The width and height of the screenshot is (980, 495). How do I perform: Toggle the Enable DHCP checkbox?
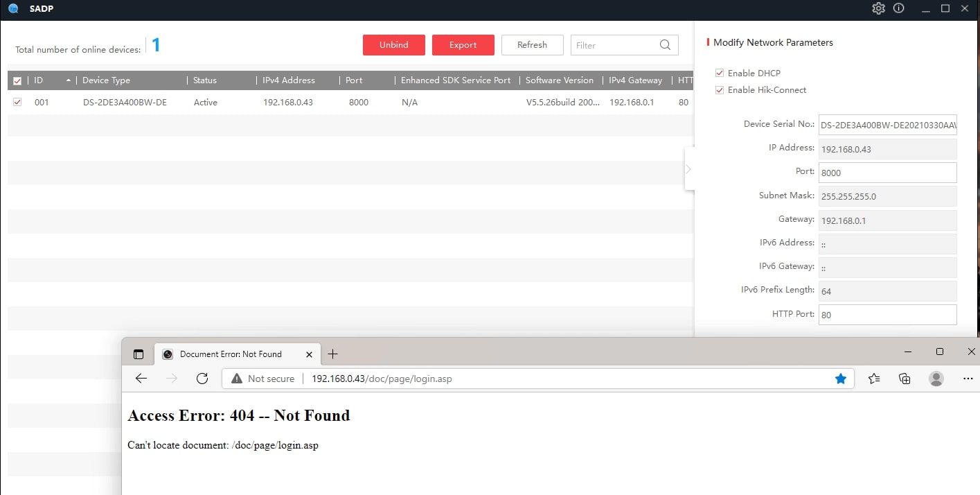[x=720, y=73]
